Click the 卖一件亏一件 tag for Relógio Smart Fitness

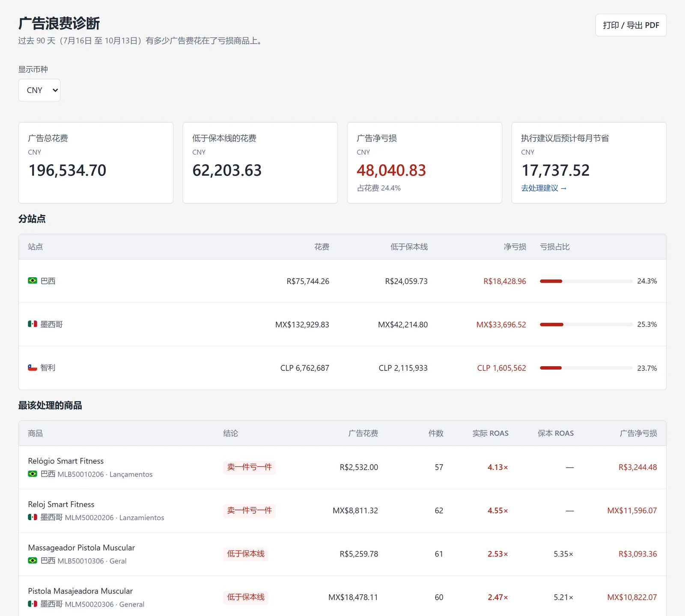coord(249,467)
